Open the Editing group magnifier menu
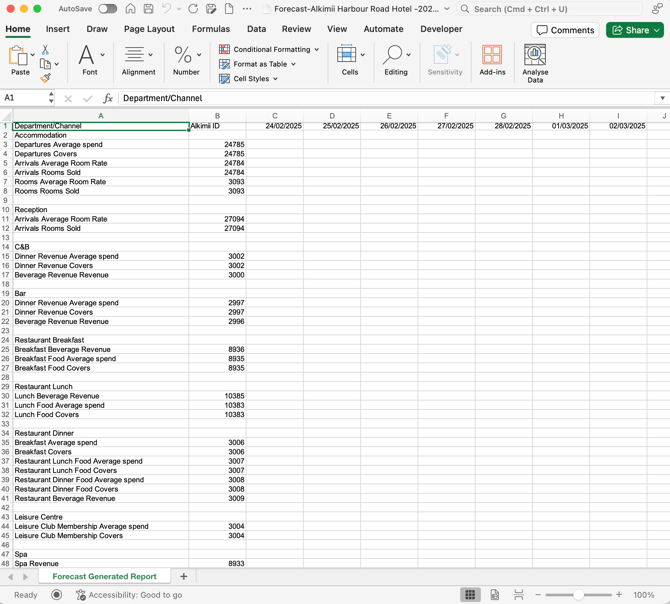Image resolution: width=670 pixels, height=604 pixels. (396, 60)
